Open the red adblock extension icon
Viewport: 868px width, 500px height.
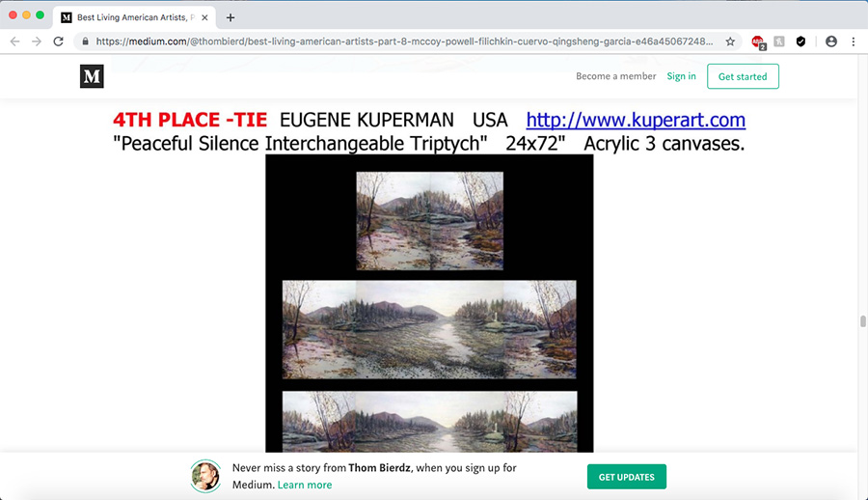pos(758,42)
